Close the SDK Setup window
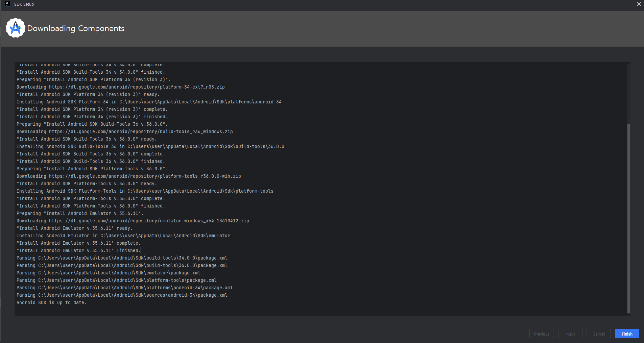The width and height of the screenshot is (644, 343). point(639,4)
